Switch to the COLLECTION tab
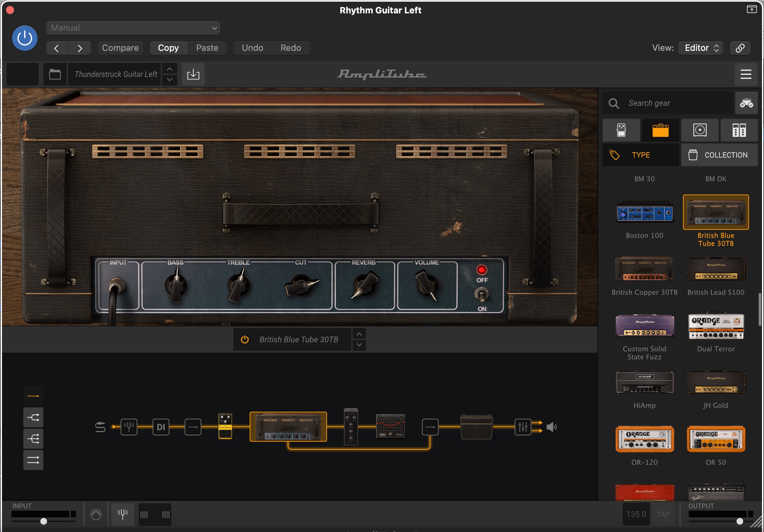 coord(719,155)
